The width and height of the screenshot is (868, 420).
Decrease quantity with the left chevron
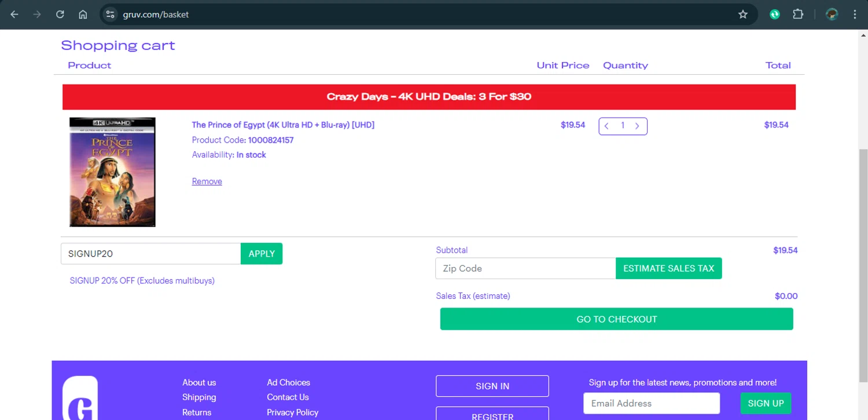point(606,126)
